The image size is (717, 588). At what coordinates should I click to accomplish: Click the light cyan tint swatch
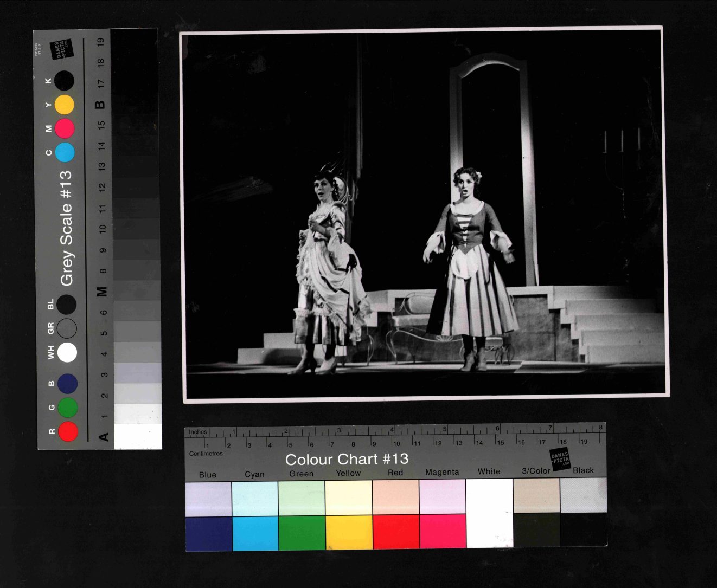(255, 498)
